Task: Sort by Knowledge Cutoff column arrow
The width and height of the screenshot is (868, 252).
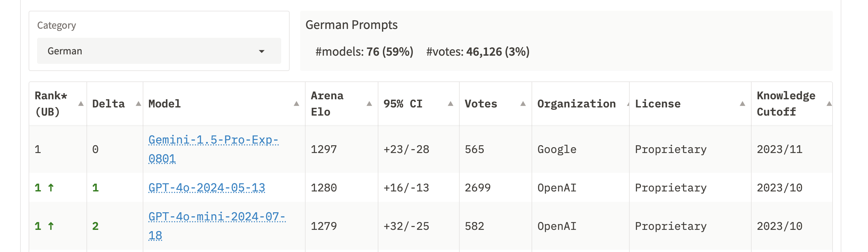Action: tap(829, 104)
